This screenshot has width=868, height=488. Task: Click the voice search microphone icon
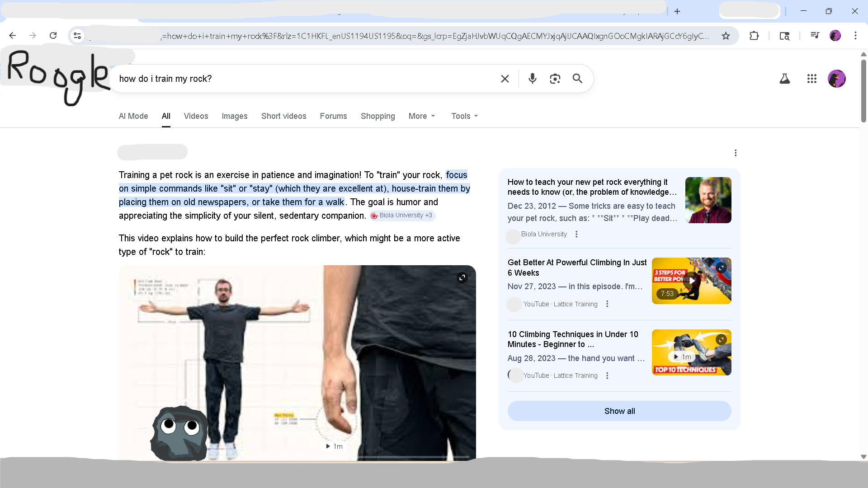pos(532,79)
